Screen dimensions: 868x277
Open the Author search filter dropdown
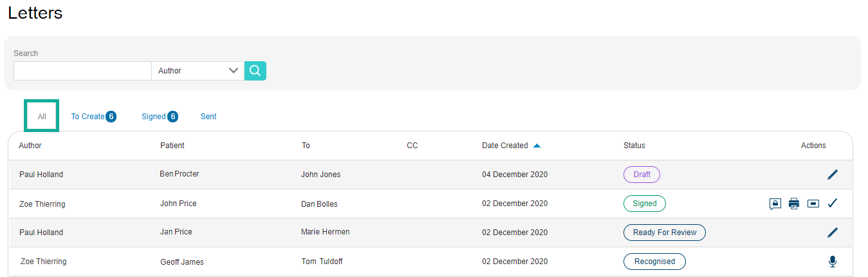(x=198, y=71)
